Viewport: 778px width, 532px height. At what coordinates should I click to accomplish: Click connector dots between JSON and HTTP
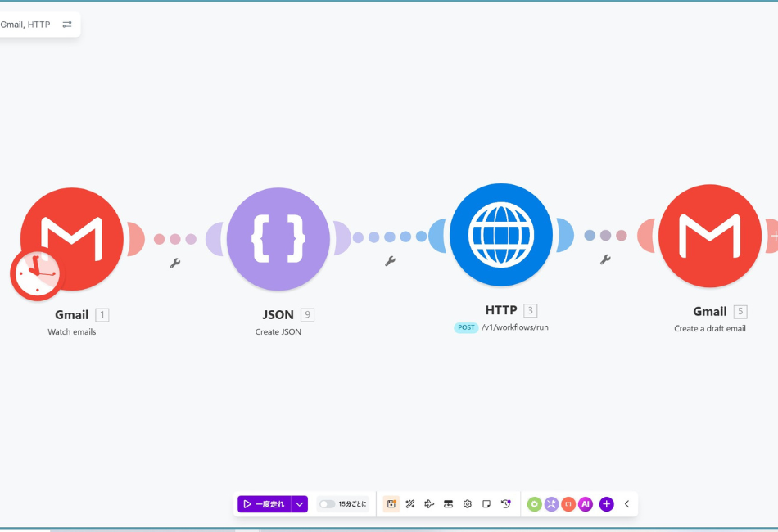[390, 237]
